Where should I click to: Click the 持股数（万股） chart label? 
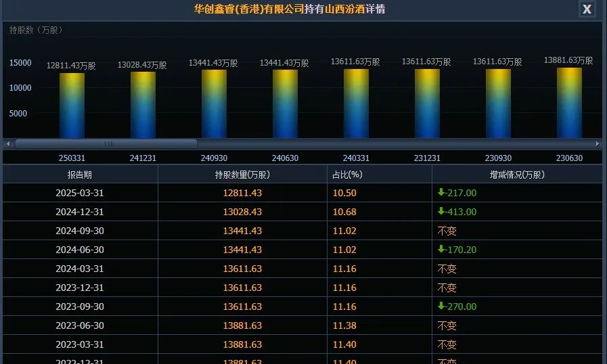36,30
